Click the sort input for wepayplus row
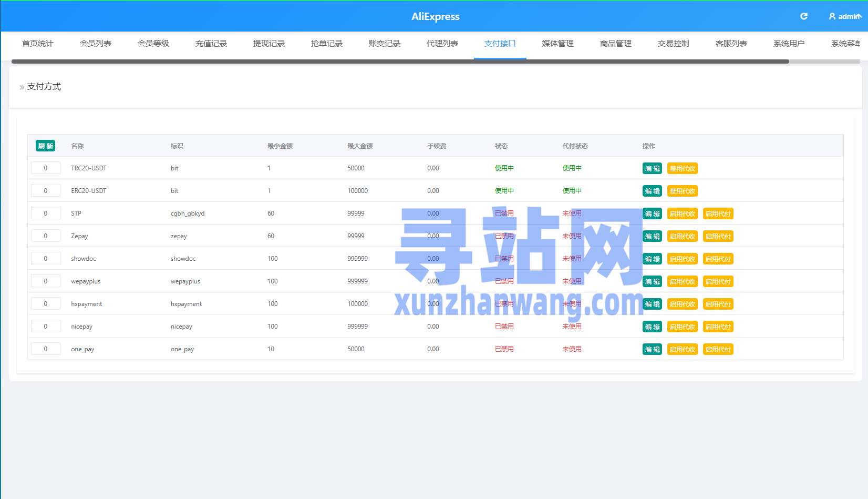868x499 pixels. click(45, 281)
